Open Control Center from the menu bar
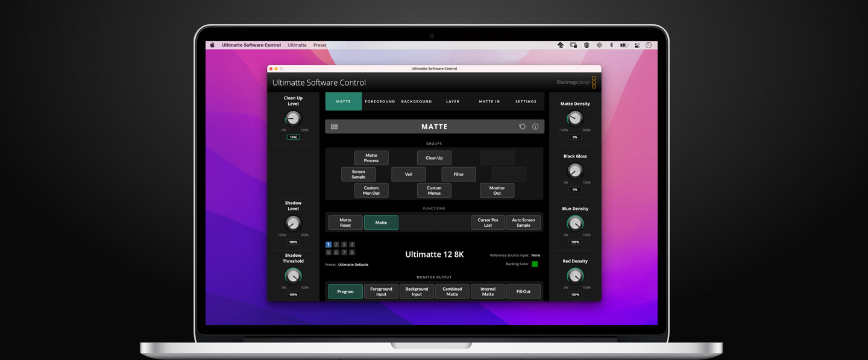 (636, 45)
